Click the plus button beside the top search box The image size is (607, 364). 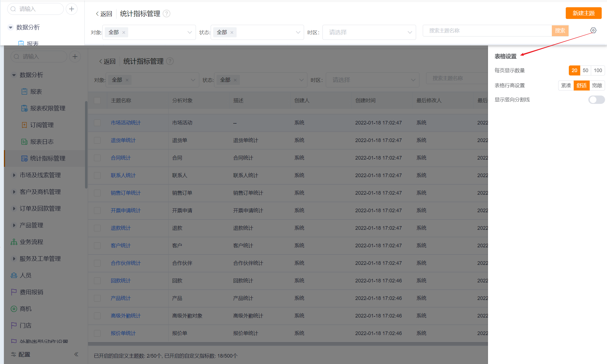click(72, 9)
